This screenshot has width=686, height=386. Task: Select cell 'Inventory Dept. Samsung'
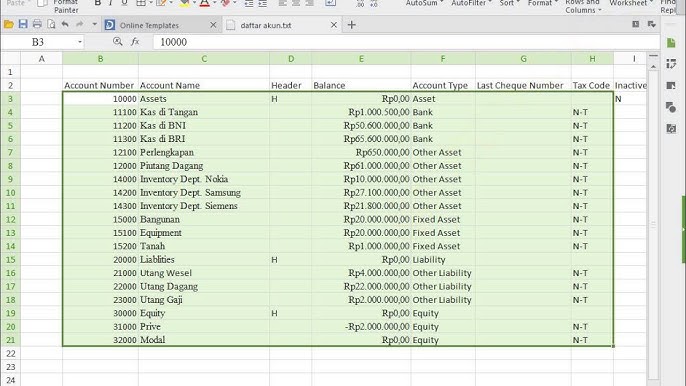[x=204, y=193]
